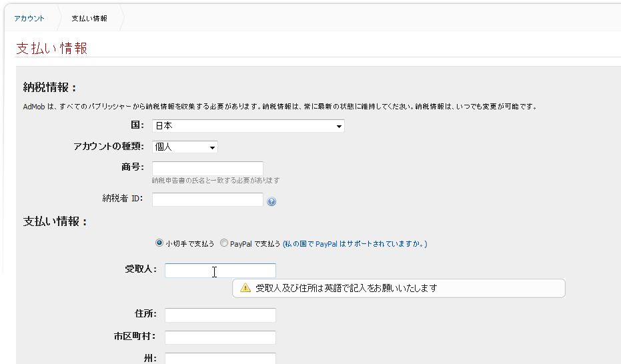Screen dimensions: 621x364
Task: Focus the 商号 text field
Action: coord(207,168)
